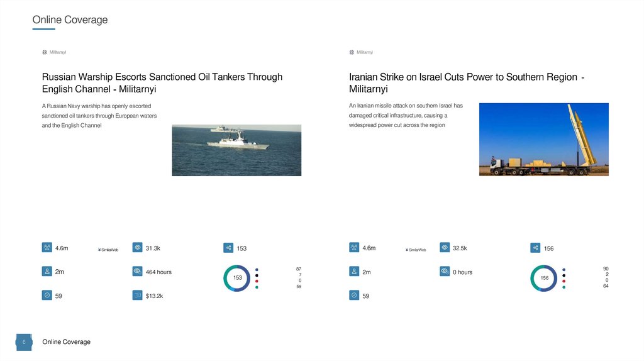This screenshot has width=644, height=361.
Task: Click the eye views icon beside 31.3k
Action: pos(137,247)
